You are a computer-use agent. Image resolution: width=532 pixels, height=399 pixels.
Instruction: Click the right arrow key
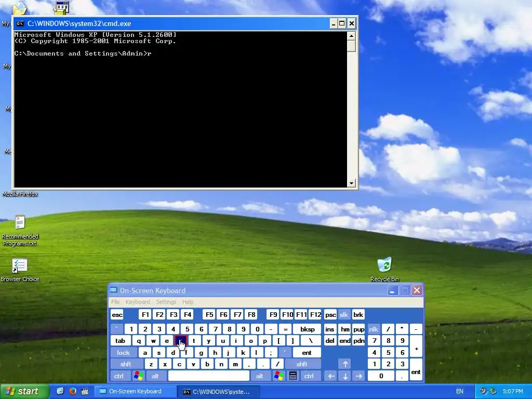click(x=359, y=376)
